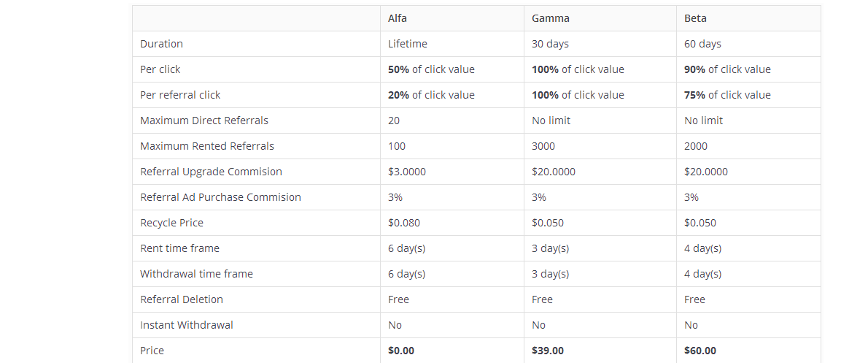Click the Beta 60 days cell
This screenshot has width=868, height=363.
[702, 44]
